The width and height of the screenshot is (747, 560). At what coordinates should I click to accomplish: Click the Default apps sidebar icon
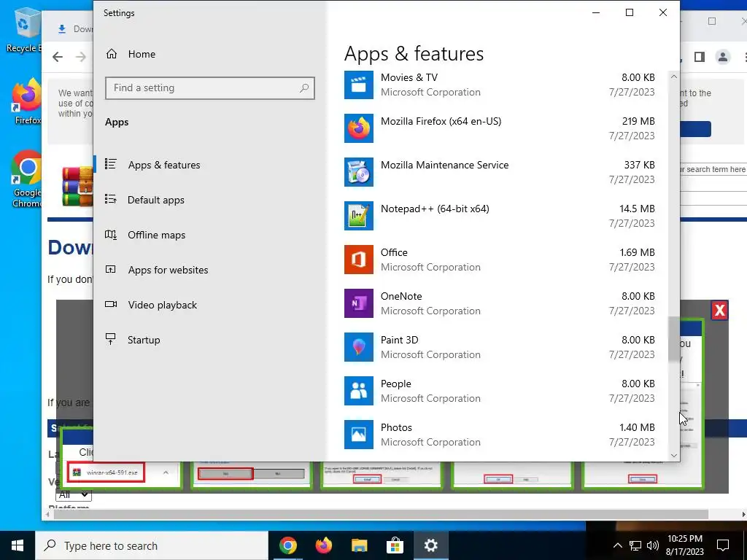pos(111,200)
